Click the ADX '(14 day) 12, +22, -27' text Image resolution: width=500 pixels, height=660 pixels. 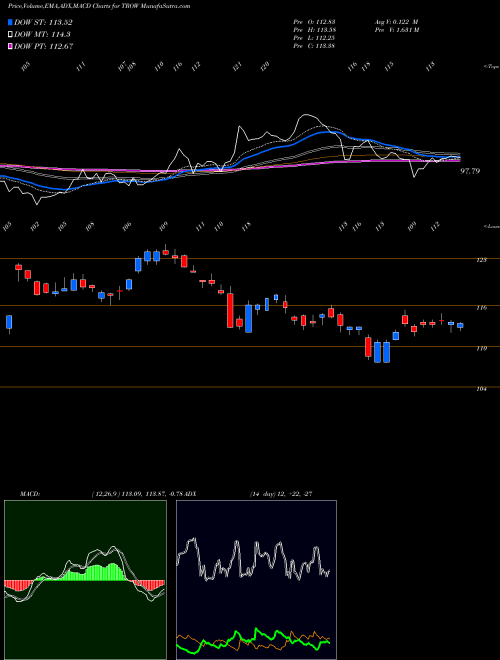click(x=280, y=494)
